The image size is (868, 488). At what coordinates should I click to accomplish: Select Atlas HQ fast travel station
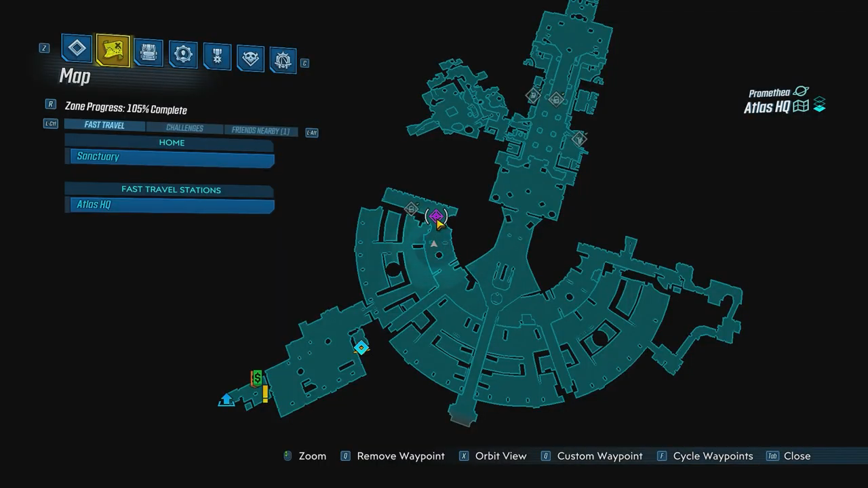[x=170, y=205]
